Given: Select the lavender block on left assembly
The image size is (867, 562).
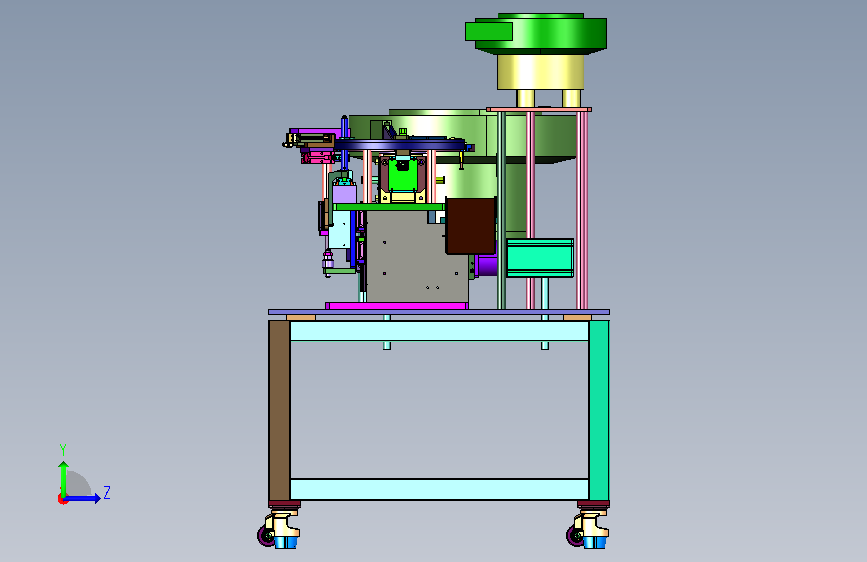Looking at the screenshot, I should click(344, 194).
